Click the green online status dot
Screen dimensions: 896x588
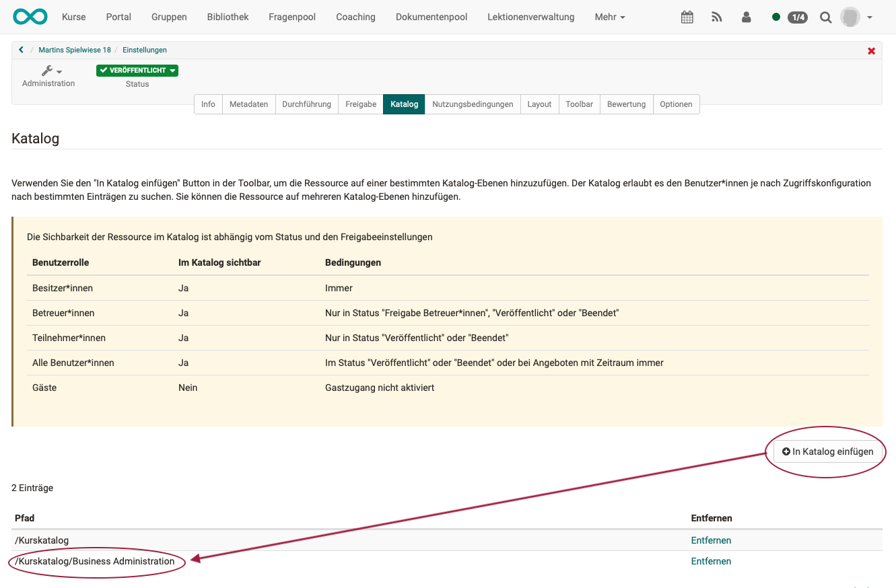pyautogui.click(x=776, y=17)
